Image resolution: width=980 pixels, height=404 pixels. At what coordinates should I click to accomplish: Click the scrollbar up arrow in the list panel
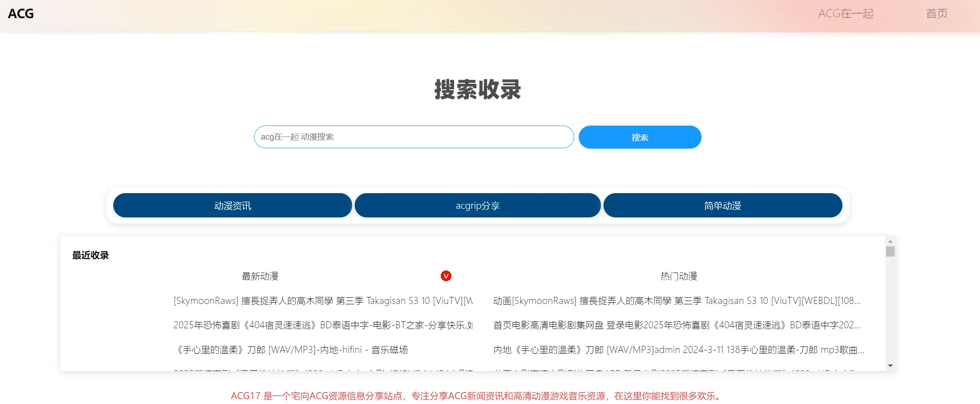pos(890,242)
